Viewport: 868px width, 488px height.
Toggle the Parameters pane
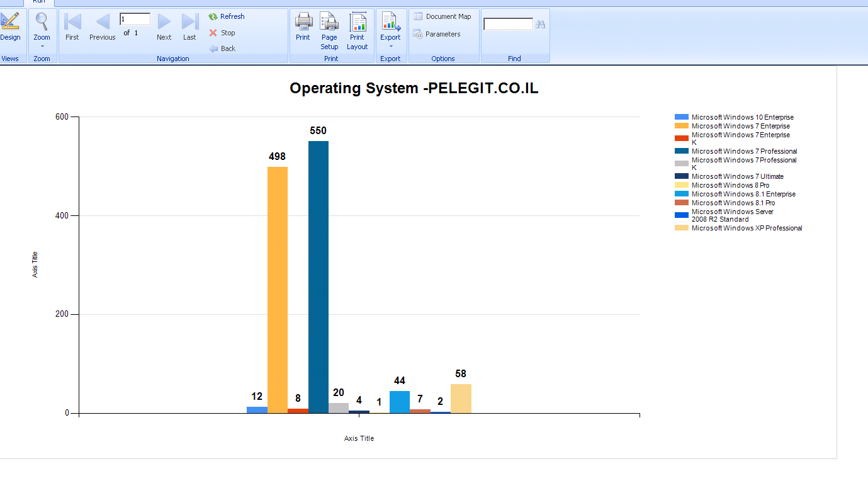436,34
